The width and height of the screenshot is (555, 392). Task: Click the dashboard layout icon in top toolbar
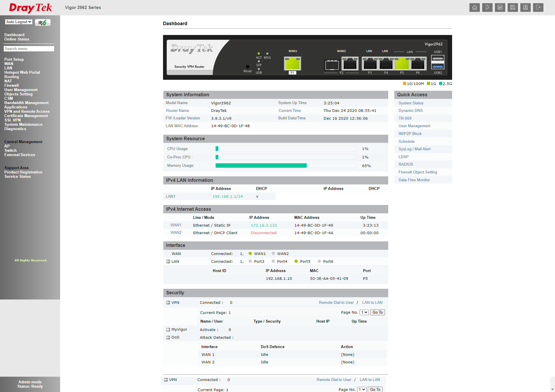pos(500,8)
